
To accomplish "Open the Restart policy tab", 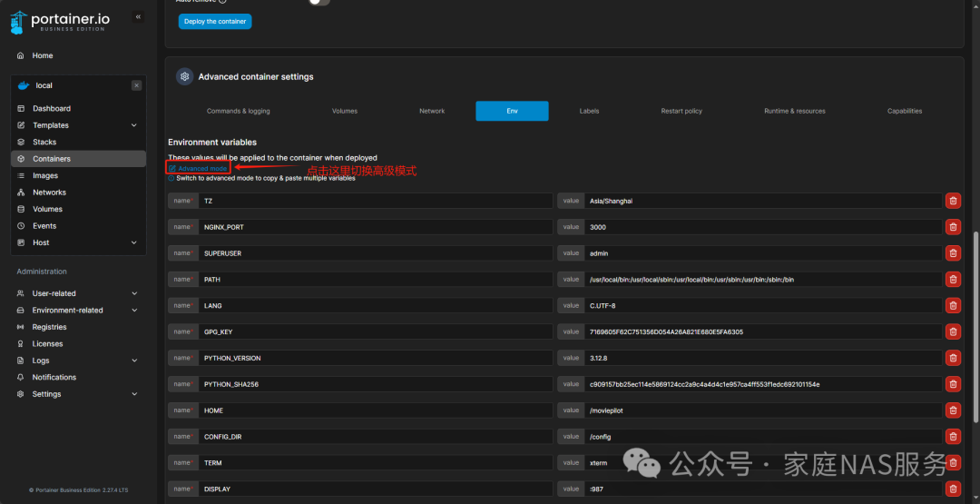I will pyautogui.click(x=681, y=112).
